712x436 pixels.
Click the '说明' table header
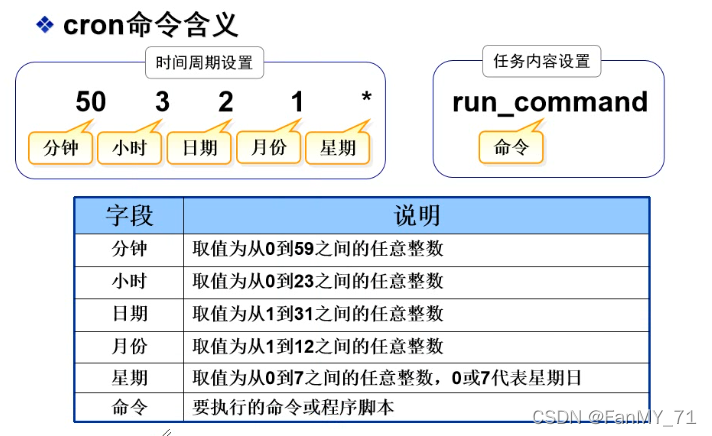pyautogui.click(x=416, y=216)
